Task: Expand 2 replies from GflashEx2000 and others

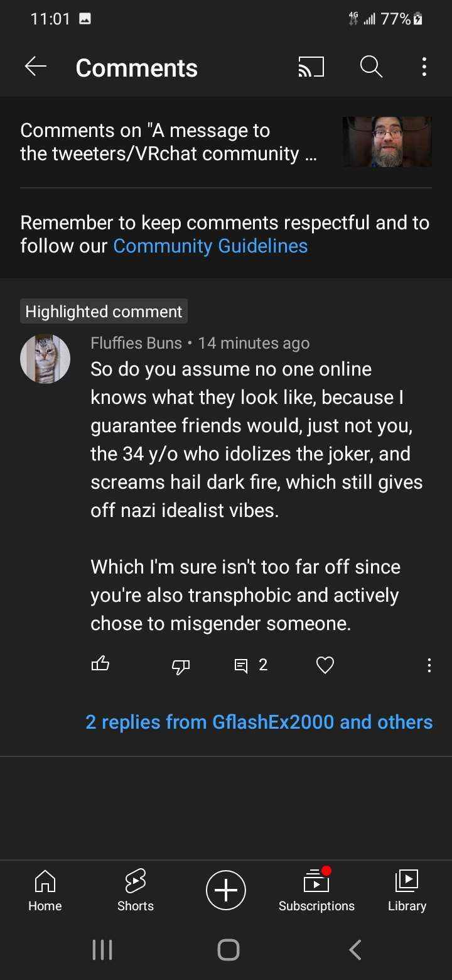Action: click(x=259, y=722)
